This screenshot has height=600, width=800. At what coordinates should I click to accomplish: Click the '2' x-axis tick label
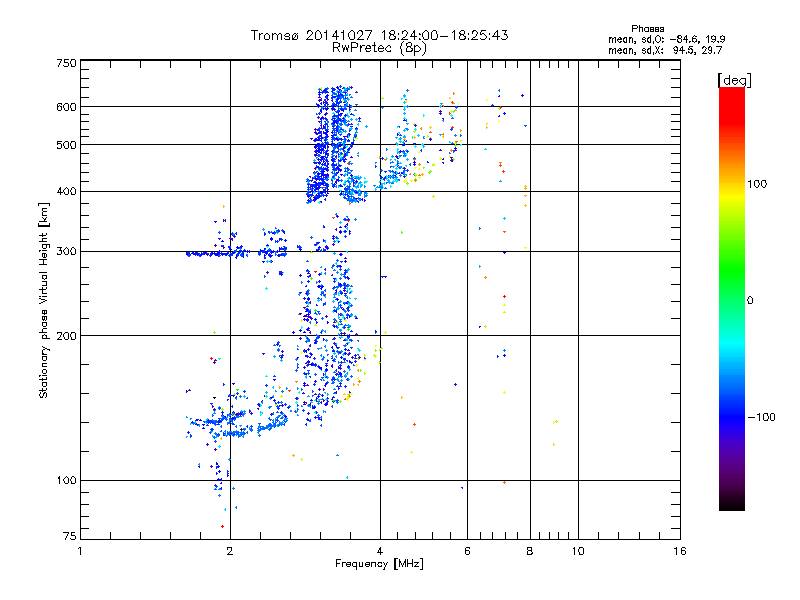tap(230, 551)
